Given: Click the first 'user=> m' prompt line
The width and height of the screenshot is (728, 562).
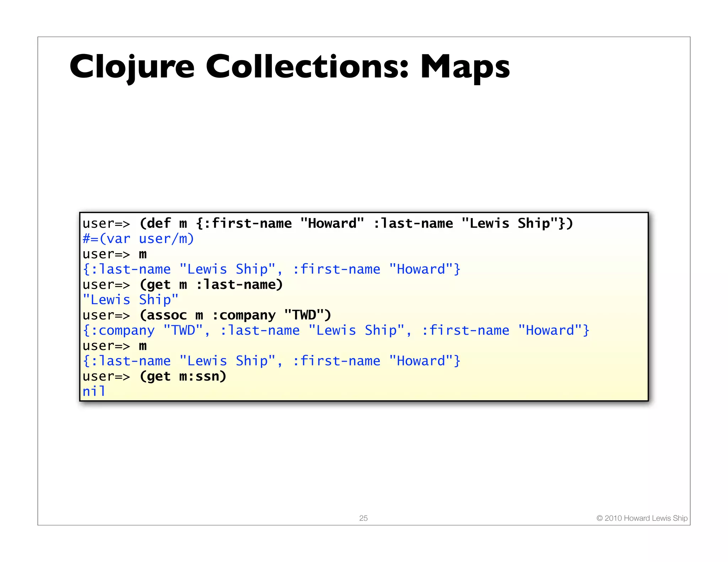Looking at the screenshot, I should point(114,254).
